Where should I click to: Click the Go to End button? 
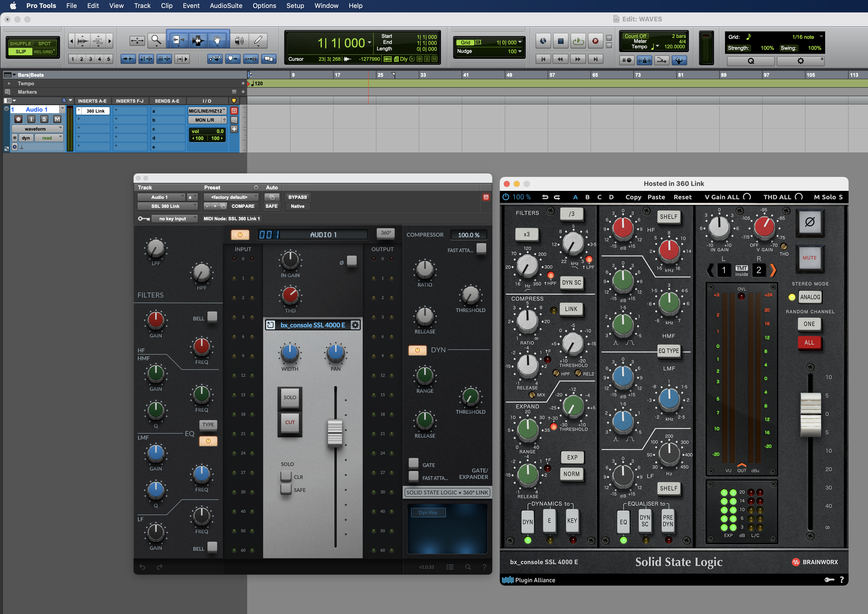tap(595, 59)
